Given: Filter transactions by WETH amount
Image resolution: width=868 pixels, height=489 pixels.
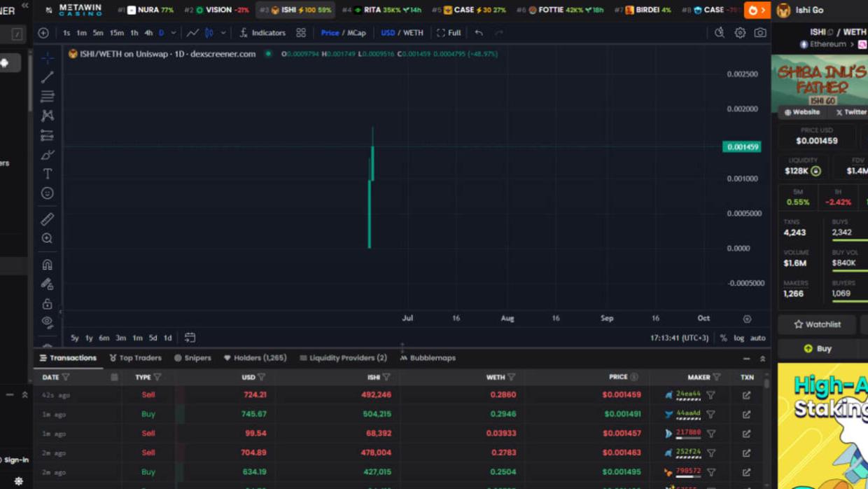Looking at the screenshot, I should (x=511, y=378).
